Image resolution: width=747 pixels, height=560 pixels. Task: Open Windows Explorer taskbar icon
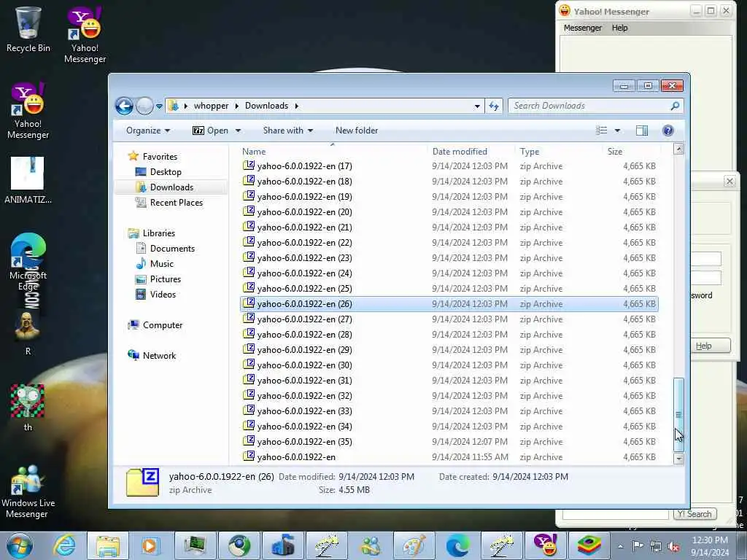(108, 545)
